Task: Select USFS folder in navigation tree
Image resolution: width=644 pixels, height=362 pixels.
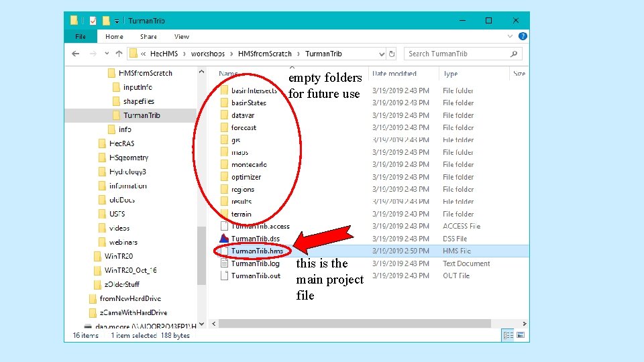Action: [117, 214]
